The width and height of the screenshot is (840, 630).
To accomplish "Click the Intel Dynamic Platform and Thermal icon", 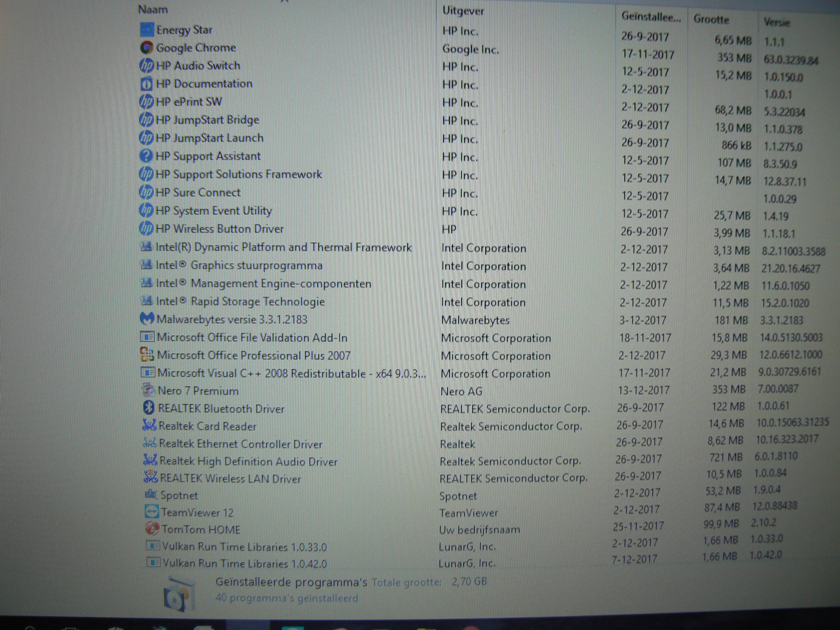I will pos(146,247).
